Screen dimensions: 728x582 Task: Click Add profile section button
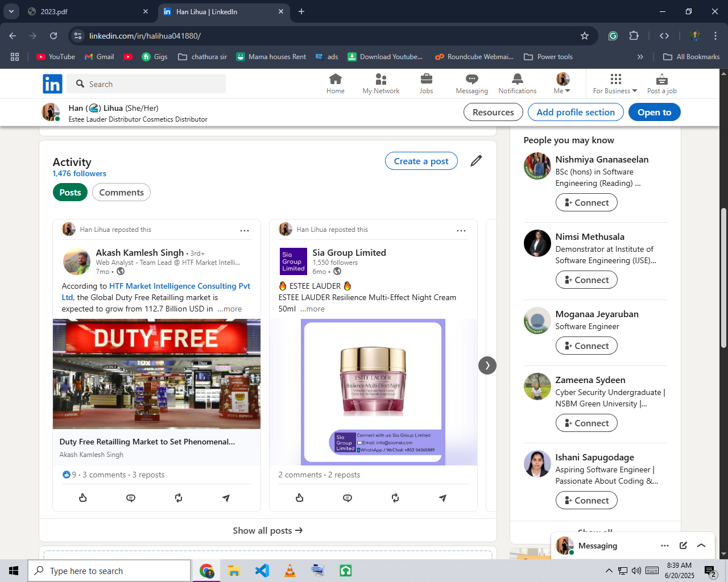coord(576,113)
